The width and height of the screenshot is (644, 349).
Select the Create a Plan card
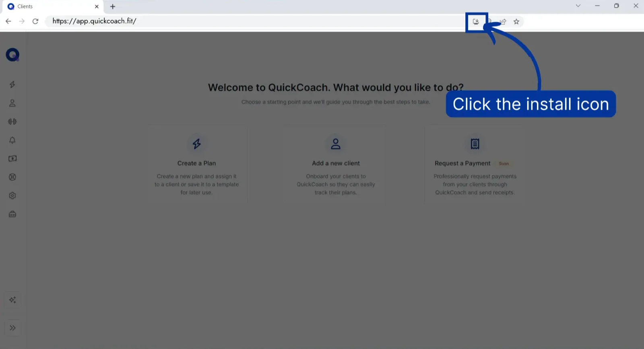point(197,164)
